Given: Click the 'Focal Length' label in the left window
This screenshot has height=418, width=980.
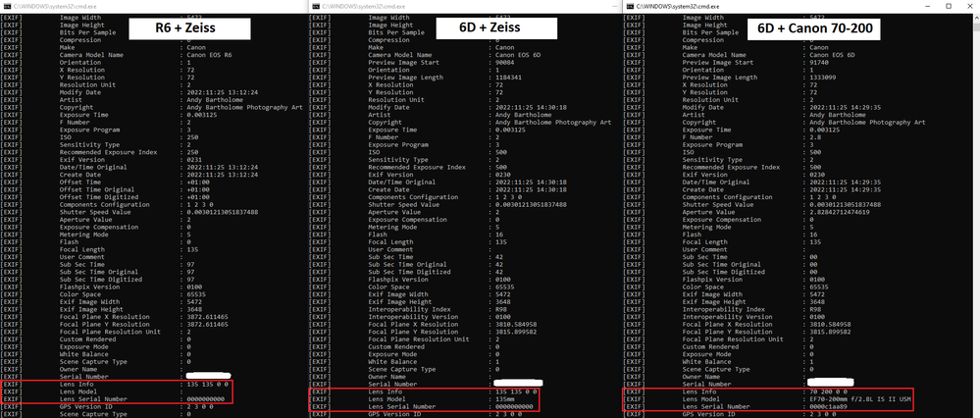Looking at the screenshot, I should 80,249.
